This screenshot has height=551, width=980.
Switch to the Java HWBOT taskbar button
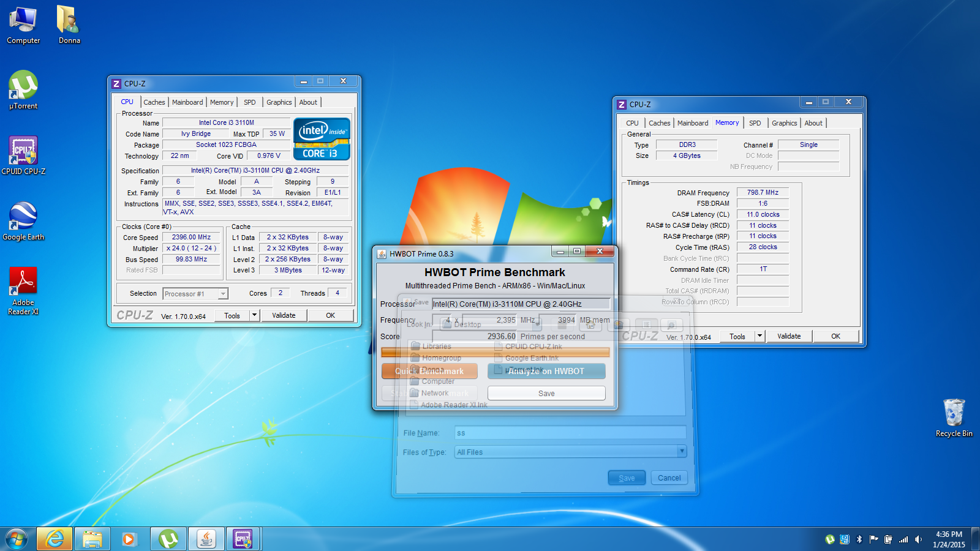tap(206, 539)
